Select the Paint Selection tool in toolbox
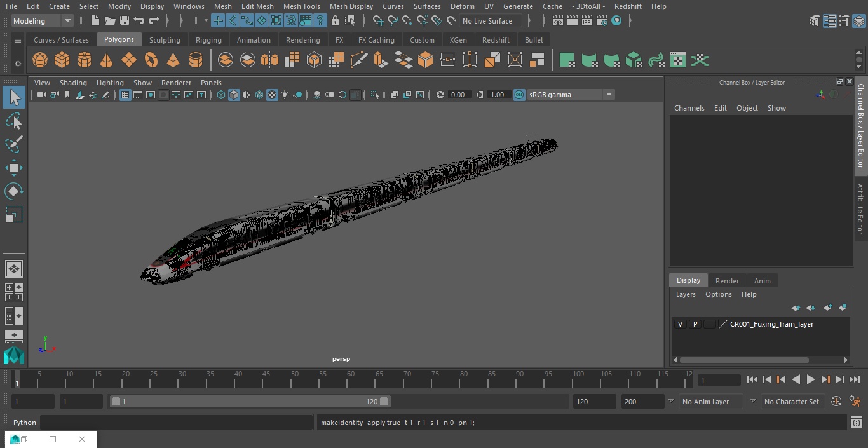 click(x=14, y=144)
